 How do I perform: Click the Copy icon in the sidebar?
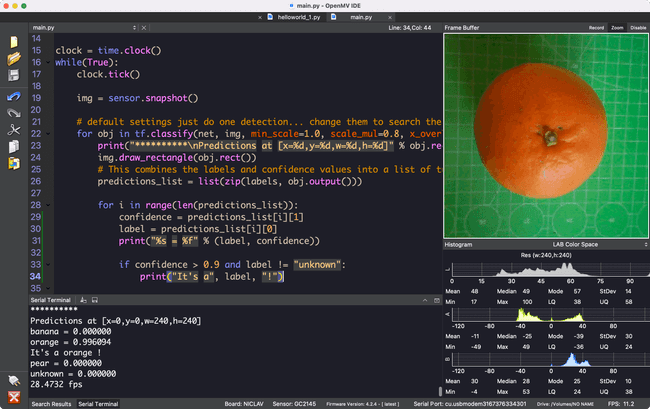pyautogui.click(x=13, y=147)
